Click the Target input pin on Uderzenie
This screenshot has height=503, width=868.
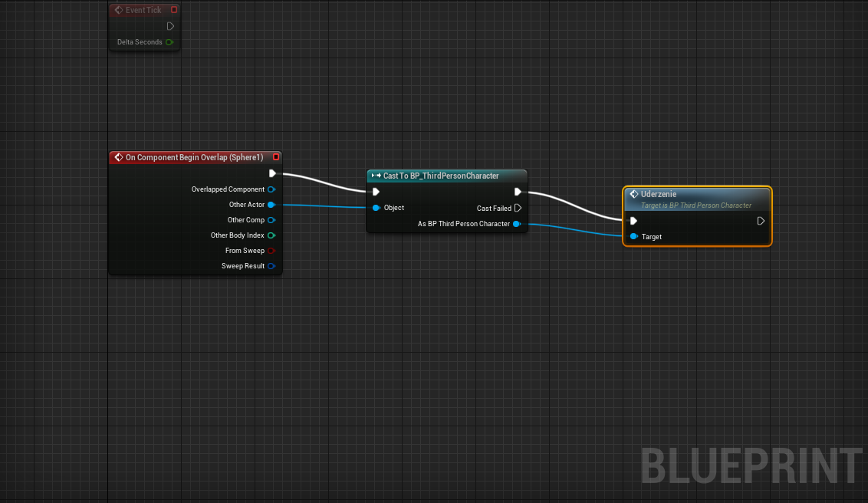coord(633,237)
